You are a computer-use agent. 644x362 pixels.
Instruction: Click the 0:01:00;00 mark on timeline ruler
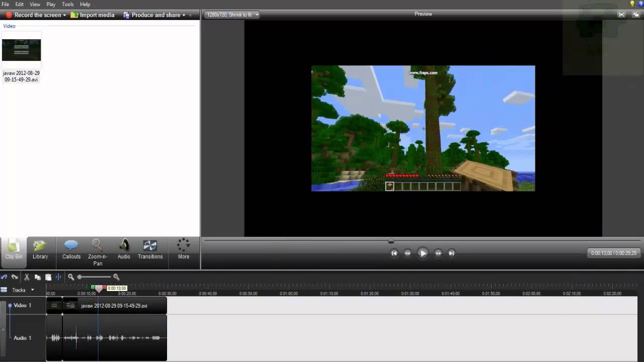point(289,293)
